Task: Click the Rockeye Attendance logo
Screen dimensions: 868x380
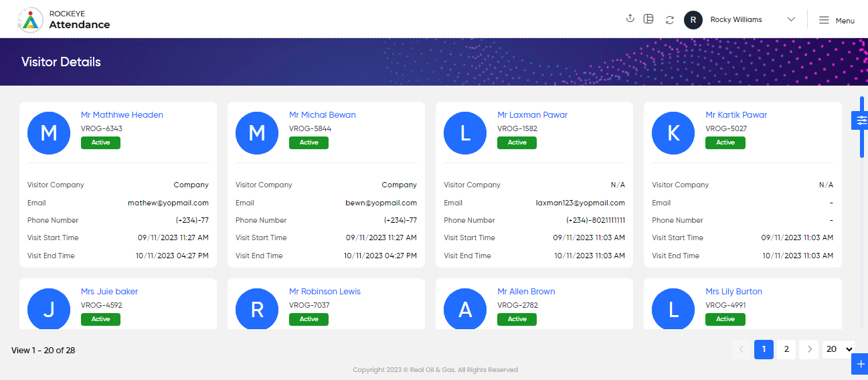Action: [x=64, y=19]
